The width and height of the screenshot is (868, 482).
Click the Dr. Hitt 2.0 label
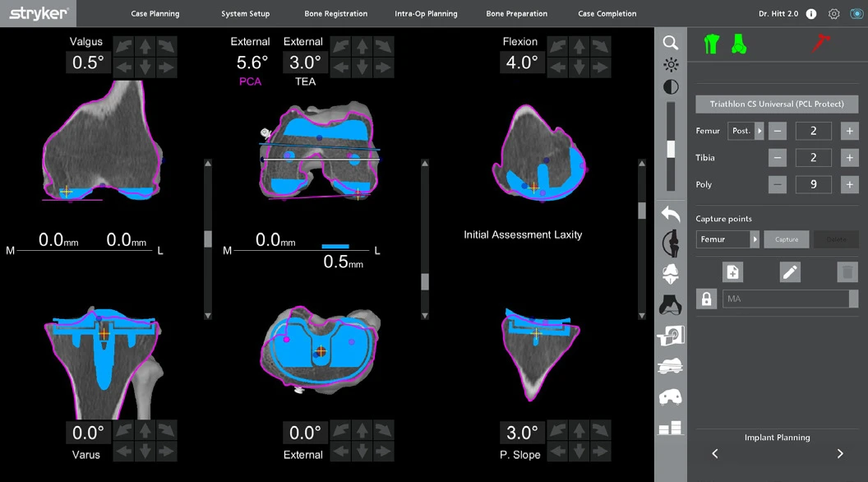tap(778, 14)
